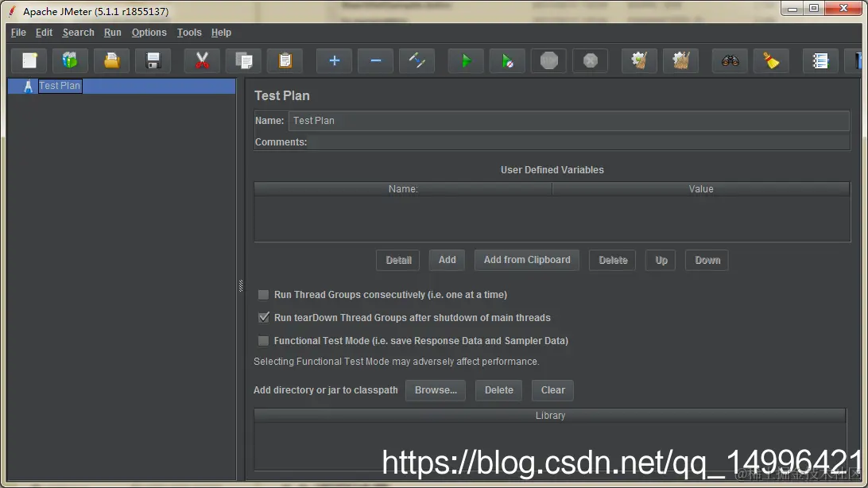This screenshot has width=868, height=488.
Task: Open the Function Helper list icon
Action: 820,60
